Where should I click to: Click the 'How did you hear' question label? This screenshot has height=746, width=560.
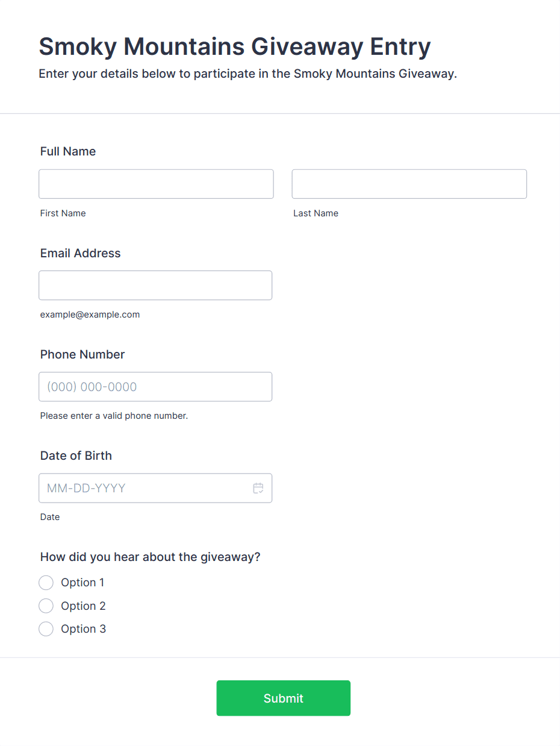(150, 557)
